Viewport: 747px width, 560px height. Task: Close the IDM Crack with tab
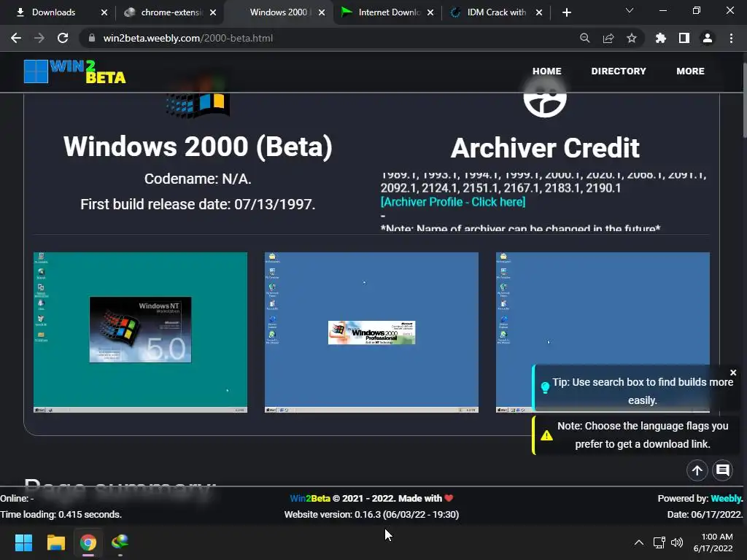tap(539, 13)
